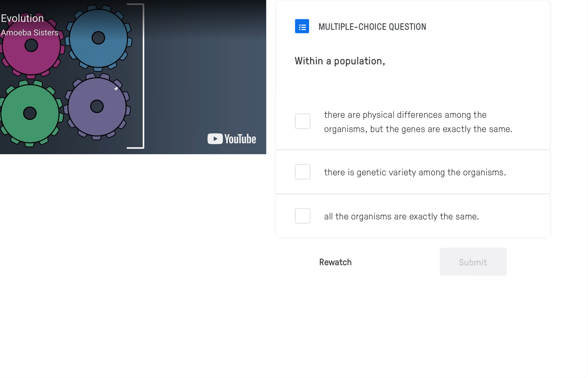This screenshot has width=588, height=378.
Task: Click the YouTube logo on video
Action: pos(232,139)
